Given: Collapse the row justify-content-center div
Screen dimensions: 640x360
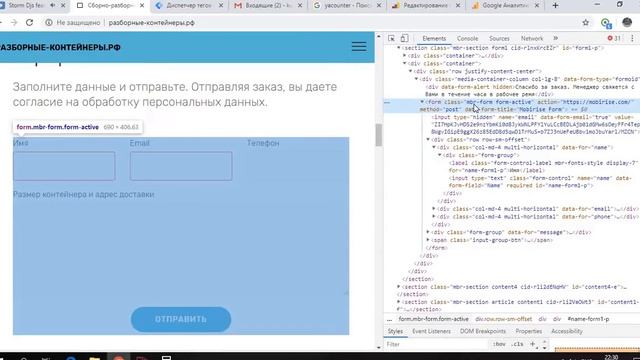Looking at the screenshot, I should 411,71.
